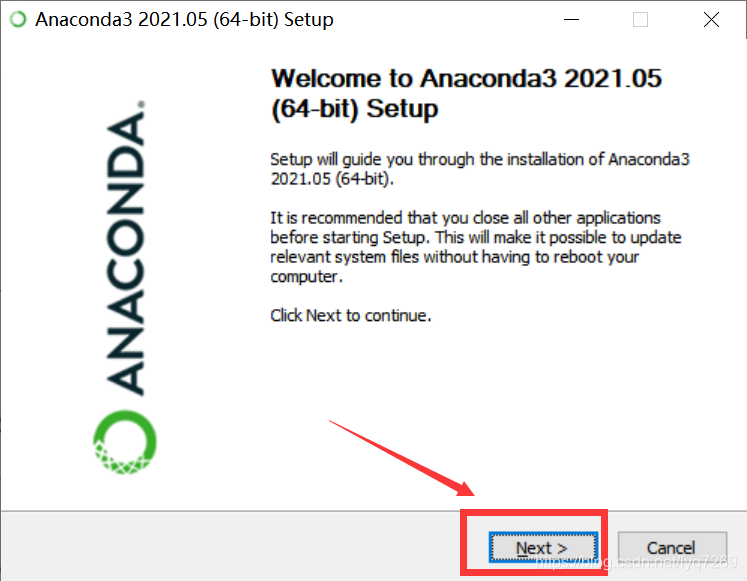Click the separator line above the buttons

(374, 511)
